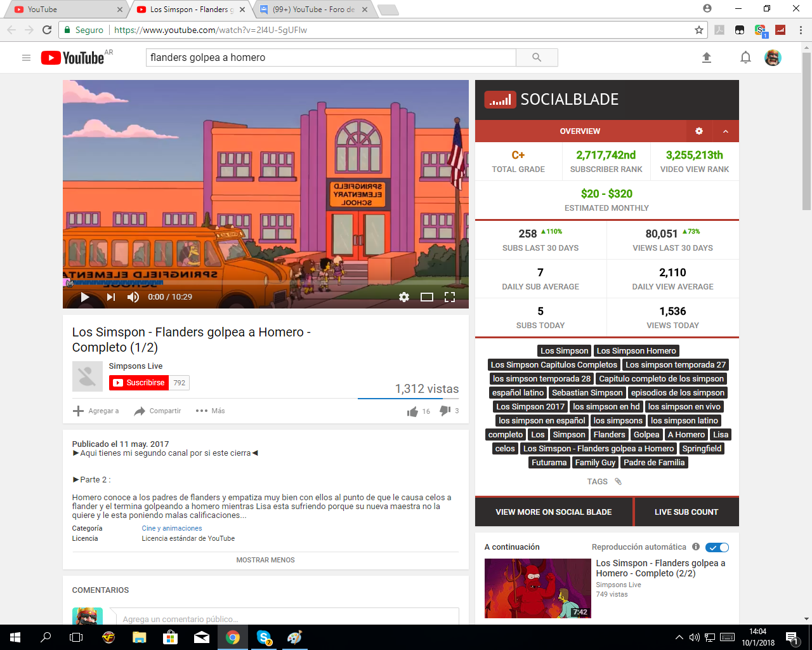Select the 'Family Guy' tag
The image size is (812, 650).
pos(595,463)
